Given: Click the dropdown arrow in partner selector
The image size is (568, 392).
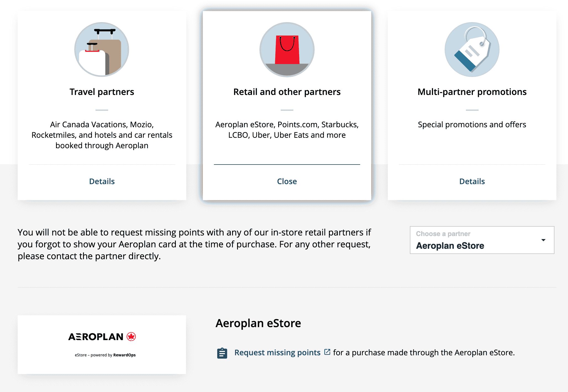Looking at the screenshot, I should (x=543, y=240).
